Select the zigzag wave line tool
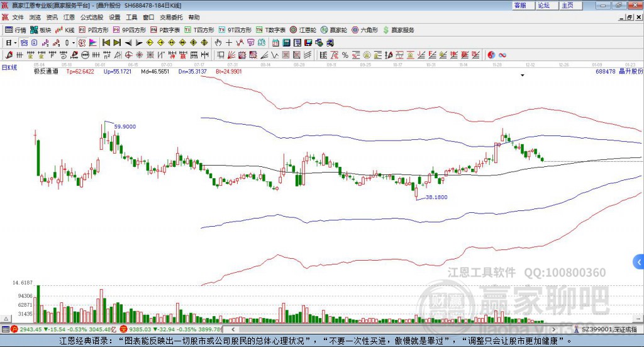This screenshot has width=644, height=347. (274, 55)
